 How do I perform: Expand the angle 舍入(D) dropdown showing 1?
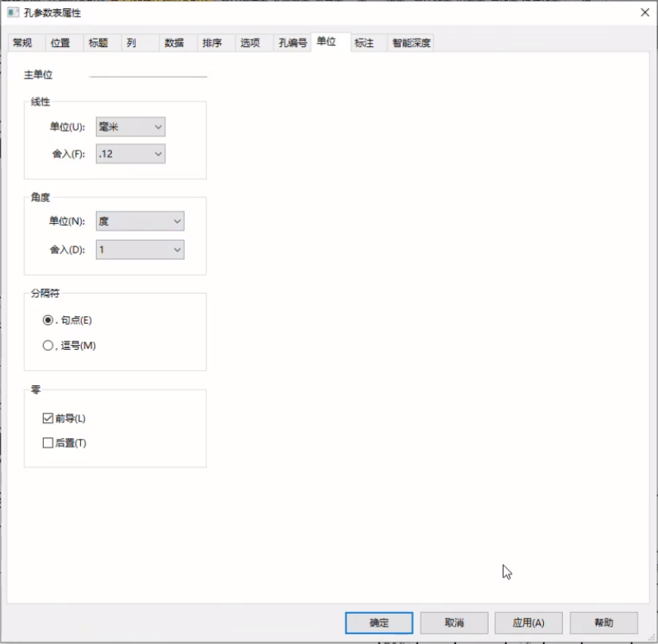[140, 250]
